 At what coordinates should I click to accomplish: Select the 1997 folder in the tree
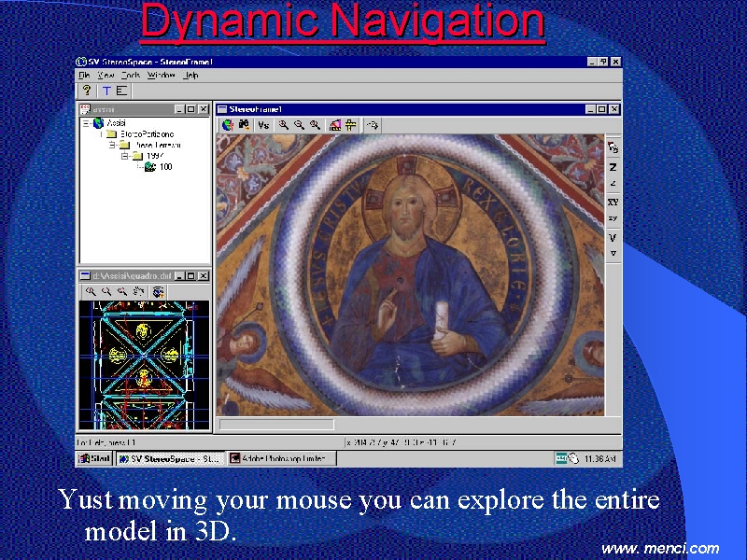click(155, 156)
